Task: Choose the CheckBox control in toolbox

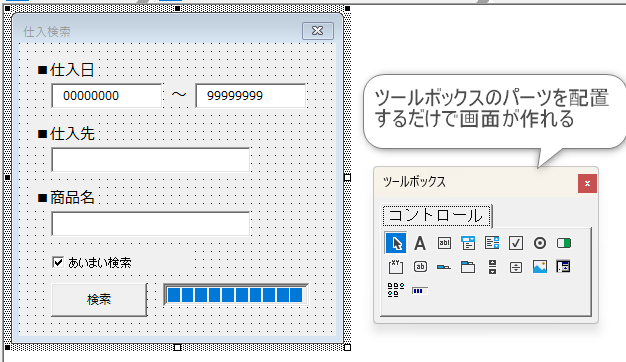Action: [x=516, y=243]
